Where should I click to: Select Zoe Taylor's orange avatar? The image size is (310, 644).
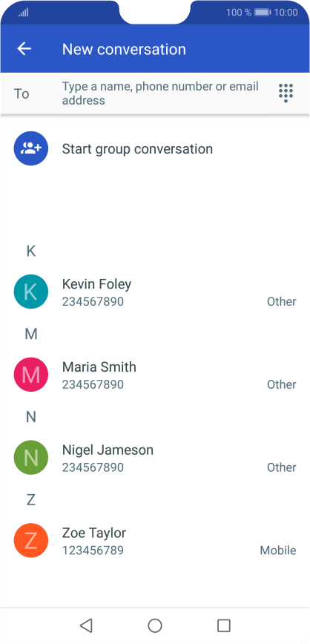pos(31,540)
